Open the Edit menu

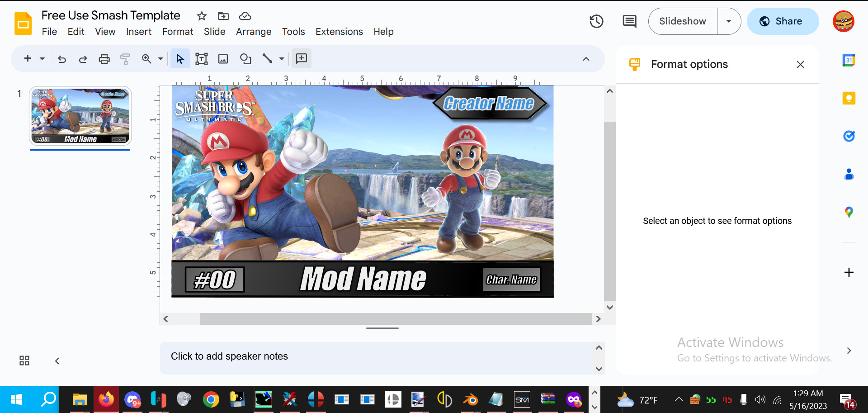click(76, 32)
